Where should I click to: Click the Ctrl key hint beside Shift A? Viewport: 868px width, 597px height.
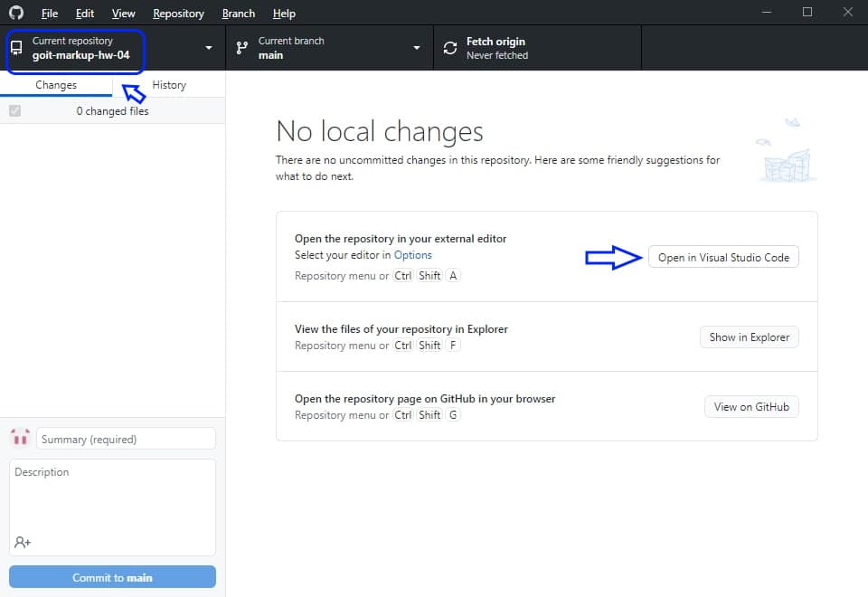click(403, 276)
